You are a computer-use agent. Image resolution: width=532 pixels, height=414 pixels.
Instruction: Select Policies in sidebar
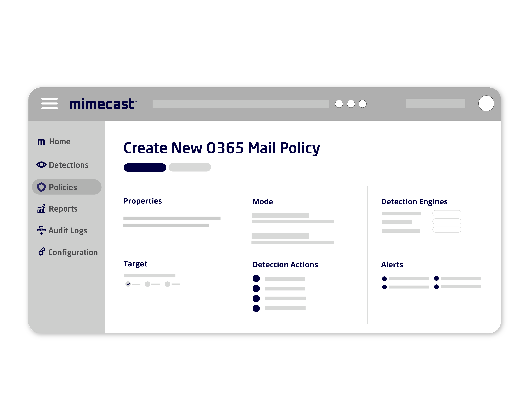coord(67,187)
